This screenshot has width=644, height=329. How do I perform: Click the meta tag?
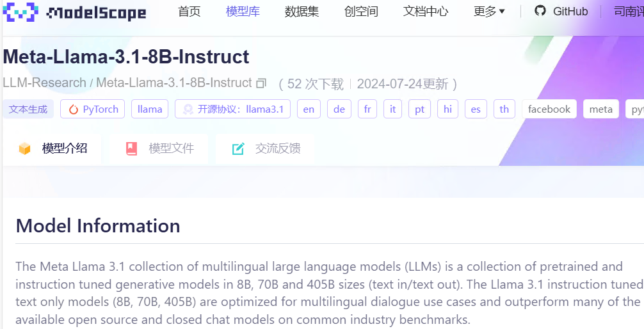point(601,109)
